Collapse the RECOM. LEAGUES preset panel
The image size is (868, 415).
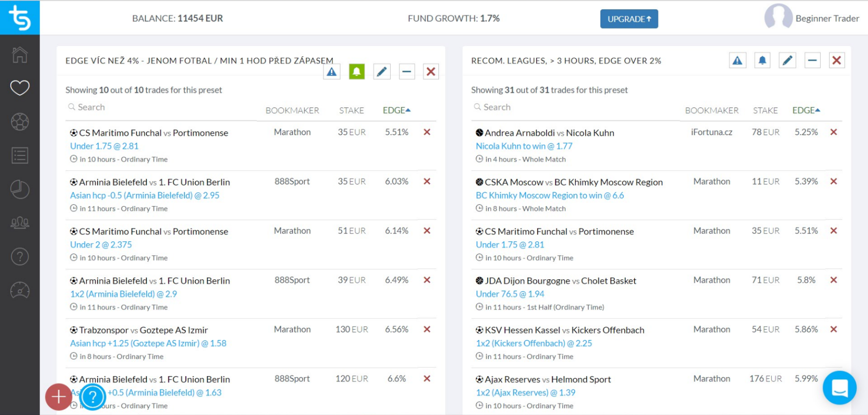coord(812,60)
